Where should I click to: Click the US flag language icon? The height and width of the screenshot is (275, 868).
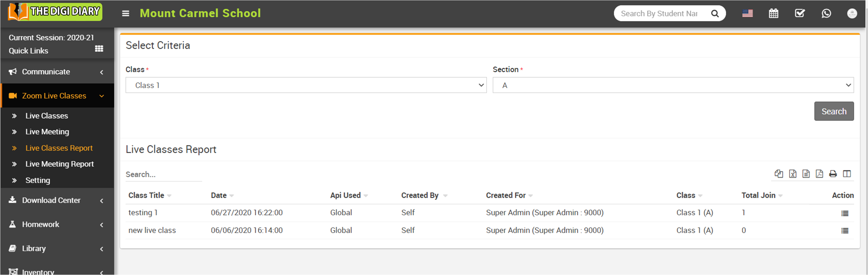[x=747, y=13]
